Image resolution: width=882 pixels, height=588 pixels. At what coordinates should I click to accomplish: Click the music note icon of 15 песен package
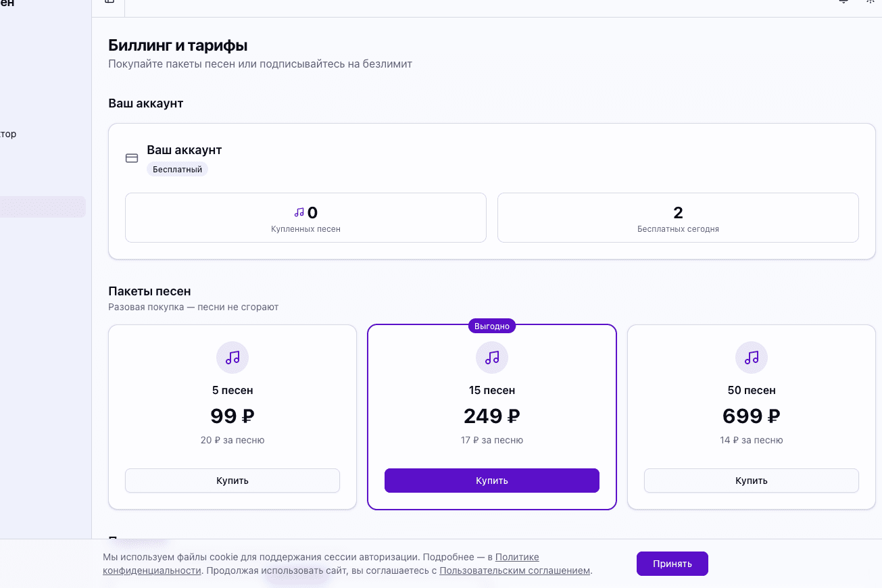pyautogui.click(x=492, y=358)
